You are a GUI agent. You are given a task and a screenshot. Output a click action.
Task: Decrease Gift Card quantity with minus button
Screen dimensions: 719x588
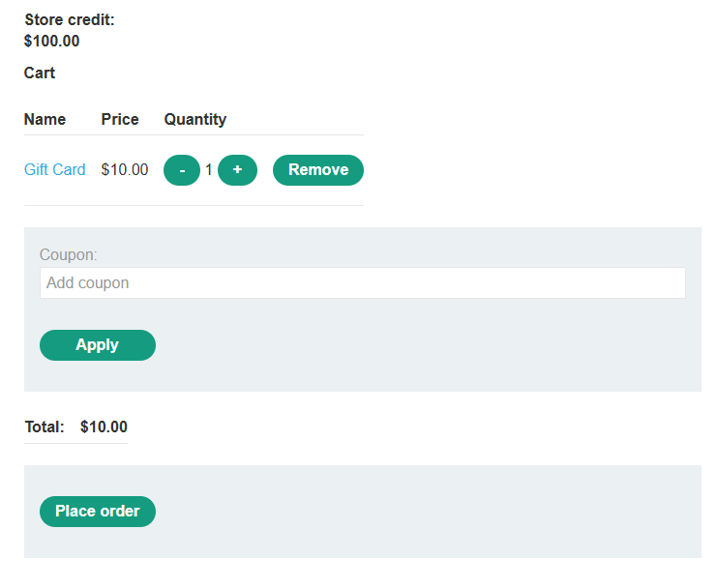(x=182, y=170)
